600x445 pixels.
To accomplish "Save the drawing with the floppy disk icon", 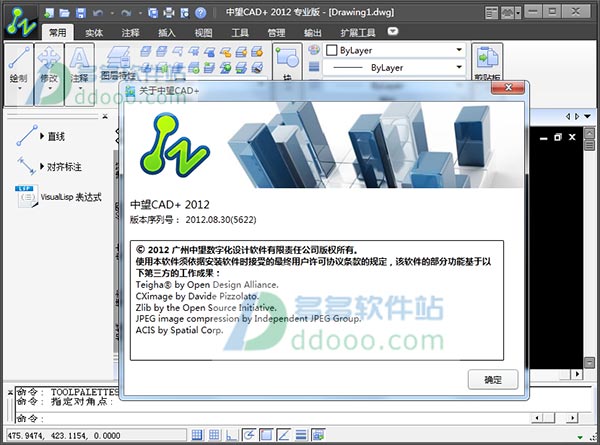I will click(81, 14).
